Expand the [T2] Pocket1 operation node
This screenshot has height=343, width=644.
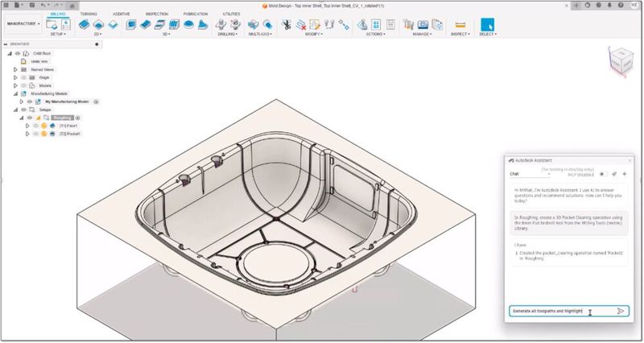coord(27,134)
